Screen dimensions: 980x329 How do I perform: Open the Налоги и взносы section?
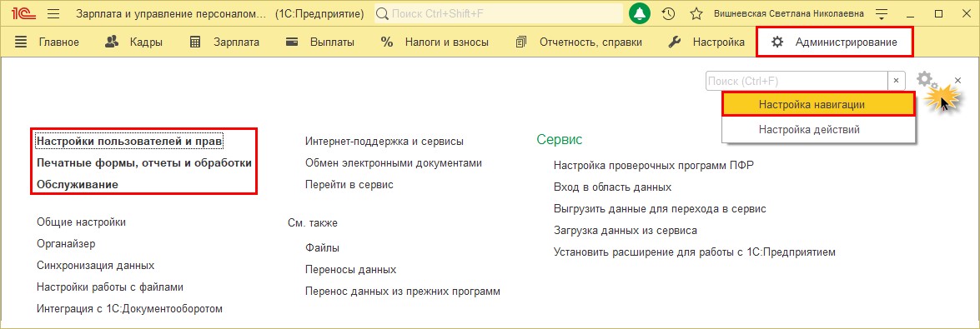(446, 42)
